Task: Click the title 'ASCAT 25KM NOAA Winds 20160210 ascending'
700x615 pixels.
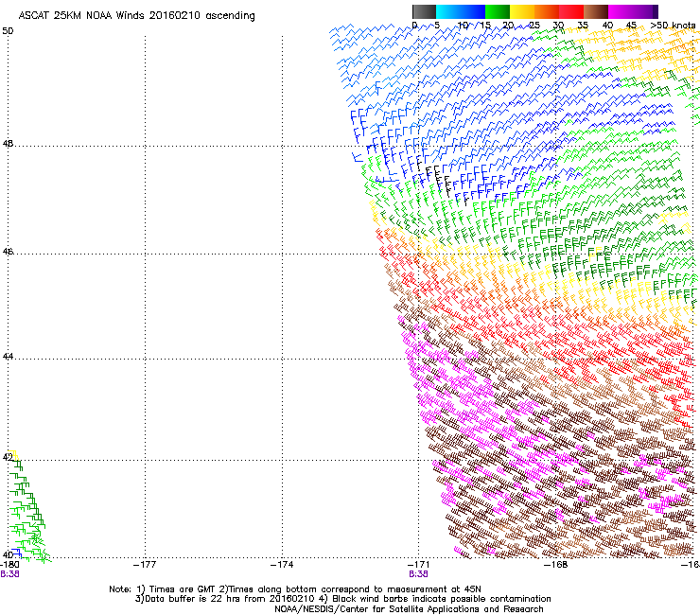Action: 136,16
